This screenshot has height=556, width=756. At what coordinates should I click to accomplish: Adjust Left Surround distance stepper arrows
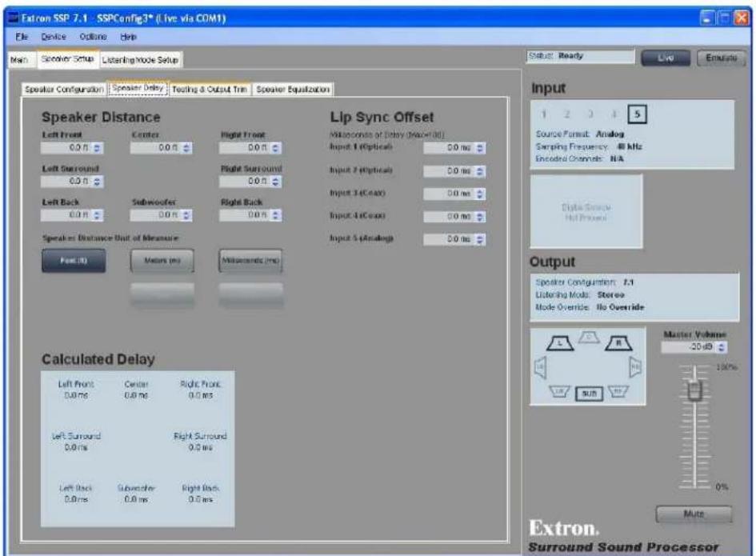tap(97, 182)
